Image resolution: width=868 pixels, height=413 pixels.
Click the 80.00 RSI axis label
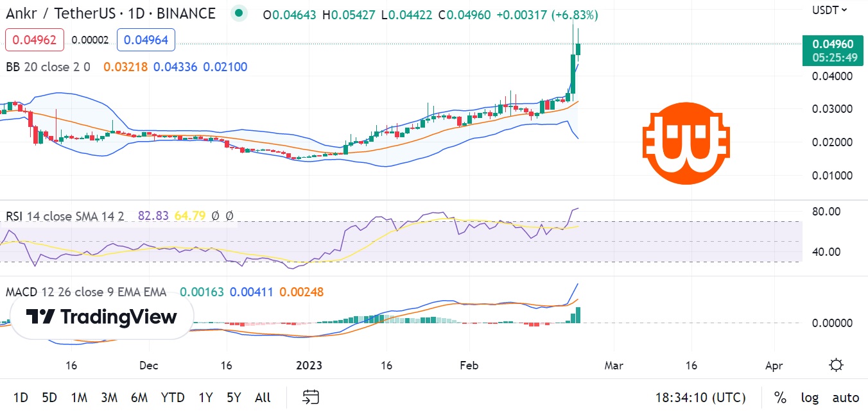click(826, 212)
